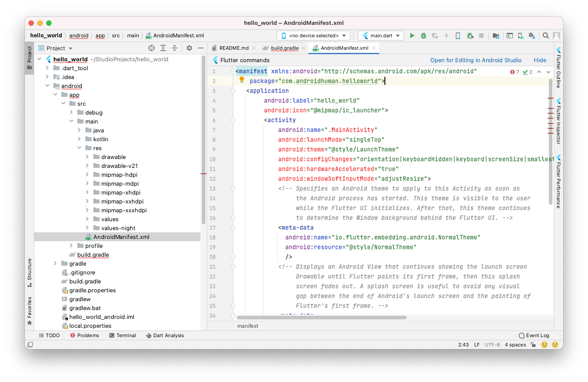Screen dimensions: 588x382
Task: Click src breadcrumb in navigation bar
Action: [x=116, y=36]
